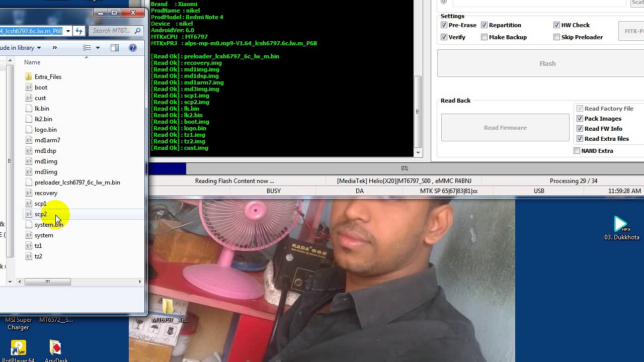Toggle Read FW Info checkbox
Image resolution: width=644 pixels, height=362 pixels.
[580, 129]
